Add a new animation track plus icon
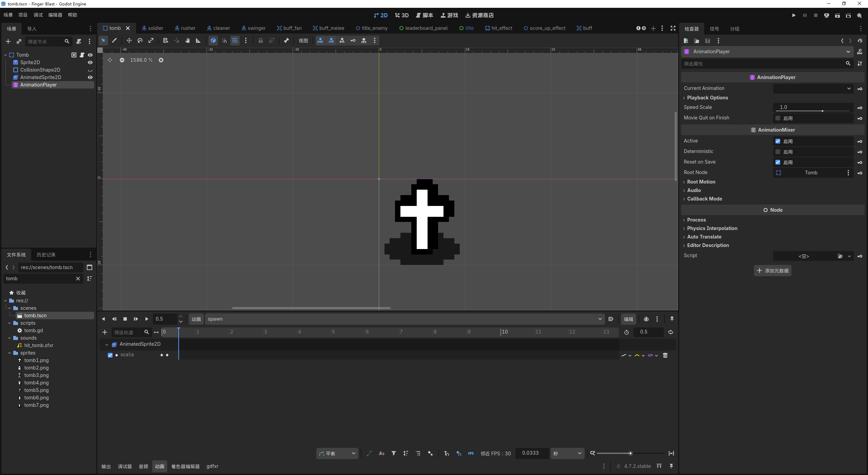 [x=105, y=332]
